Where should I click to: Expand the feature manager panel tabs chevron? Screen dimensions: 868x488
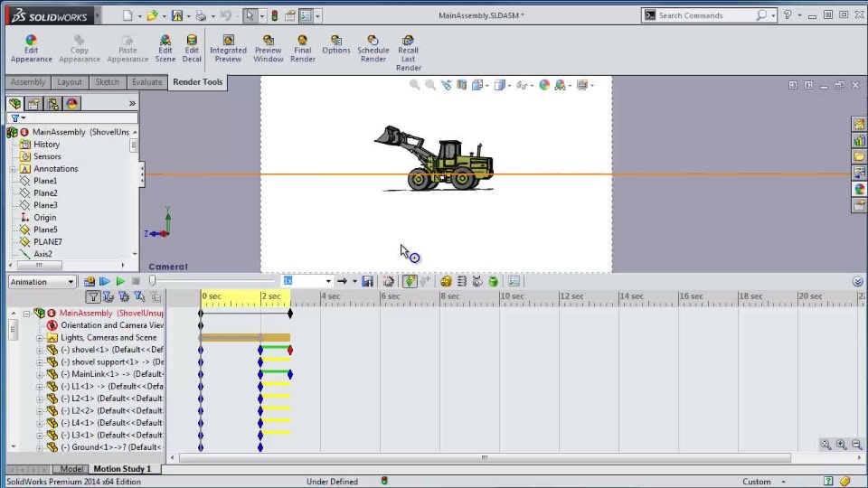[x=132, y=103]
